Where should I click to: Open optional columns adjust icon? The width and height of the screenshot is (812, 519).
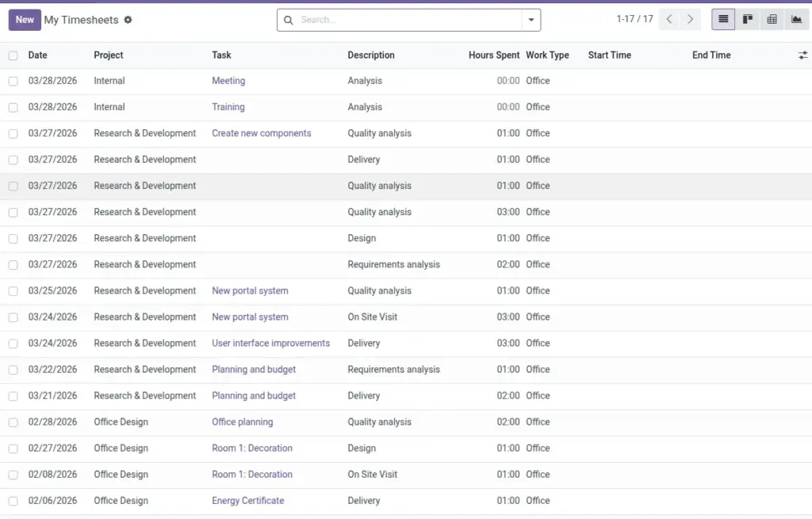tap(802, 55)
